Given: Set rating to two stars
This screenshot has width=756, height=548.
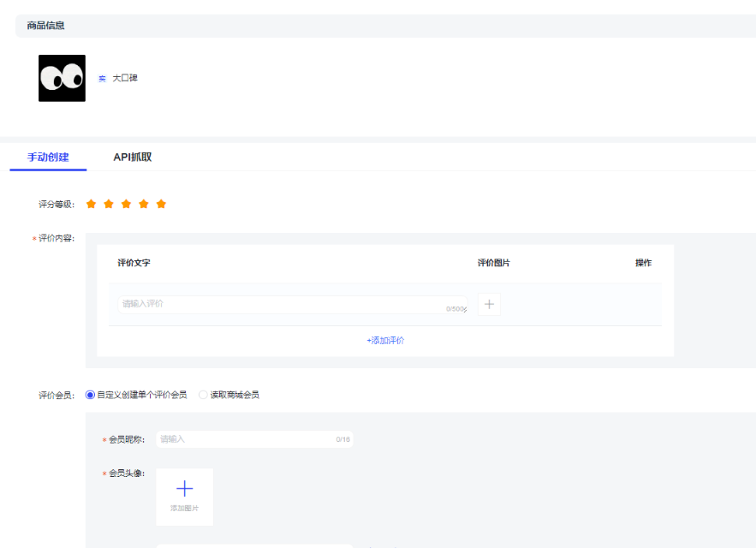Looking at the screenshot, I should point(109,204).
